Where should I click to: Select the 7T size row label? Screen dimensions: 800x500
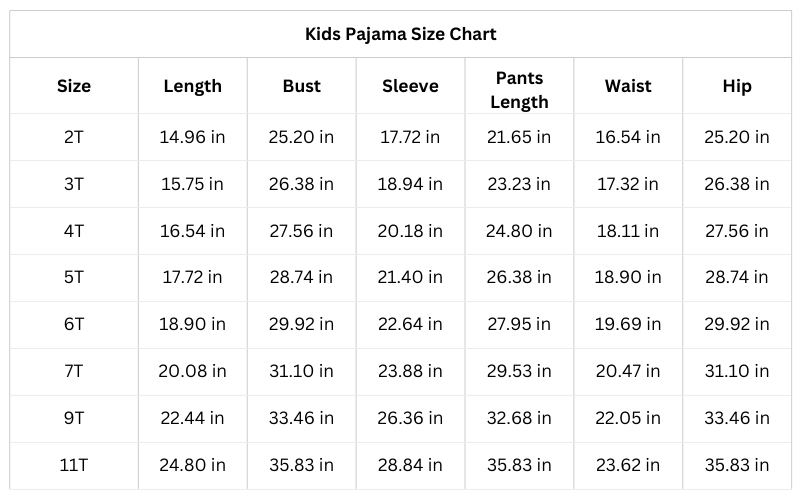73,371
